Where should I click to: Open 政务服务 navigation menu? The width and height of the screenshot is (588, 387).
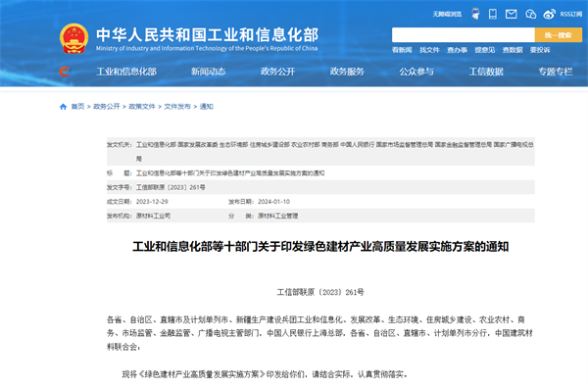347,72
